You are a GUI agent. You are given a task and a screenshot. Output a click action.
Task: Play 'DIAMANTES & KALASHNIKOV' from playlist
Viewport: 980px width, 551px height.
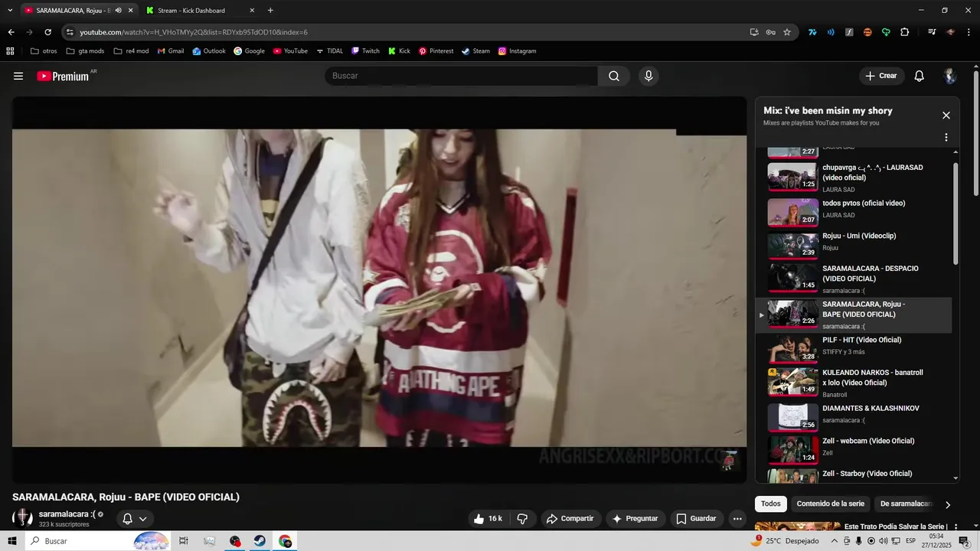pyautogui.click(x=854, y=417)
